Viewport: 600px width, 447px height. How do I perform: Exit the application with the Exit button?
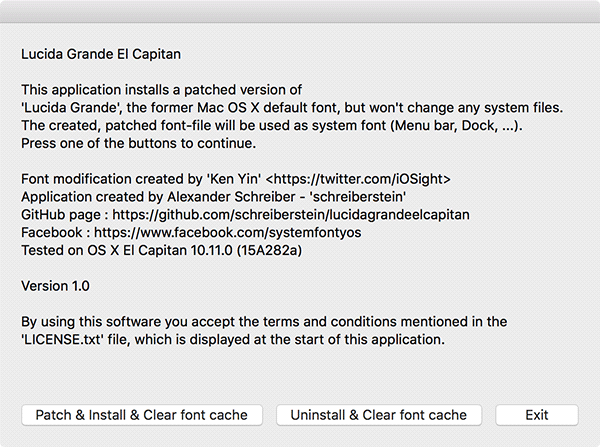pyautogui.click(x=537, y=415)
